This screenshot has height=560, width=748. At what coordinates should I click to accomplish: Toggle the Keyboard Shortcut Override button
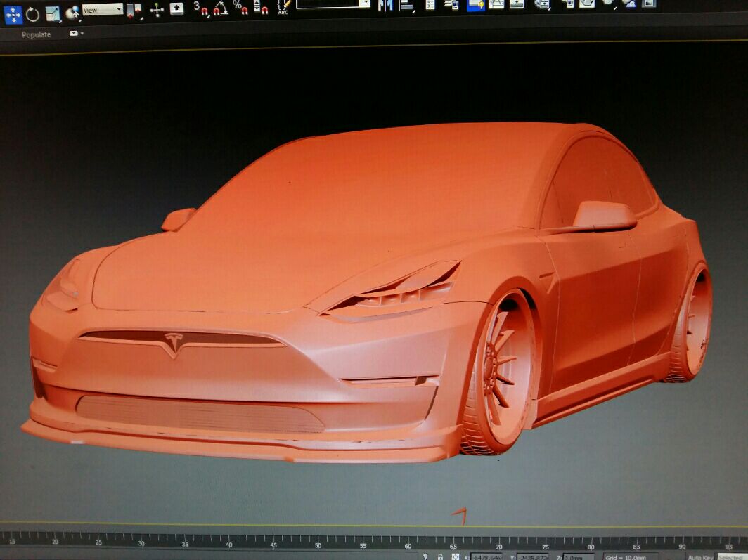point(177,8)
